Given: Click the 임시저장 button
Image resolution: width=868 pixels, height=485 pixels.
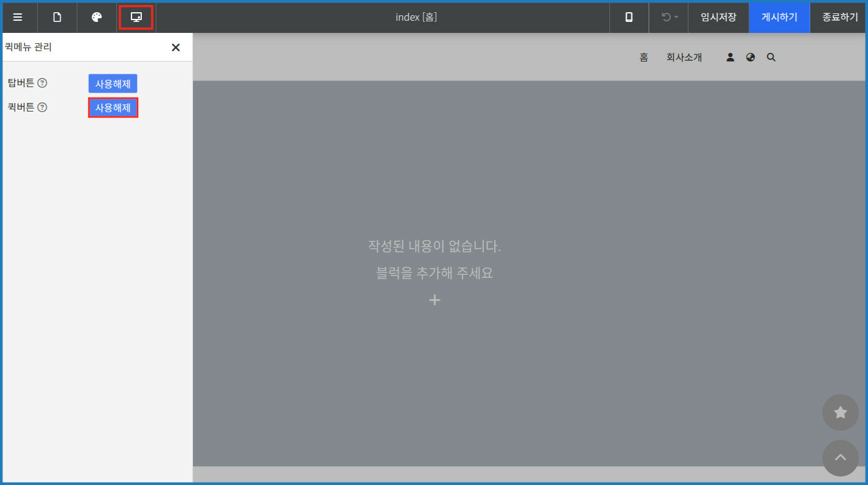Looking at the screenshot, I should pyautogui.click(x=718, y=17).
